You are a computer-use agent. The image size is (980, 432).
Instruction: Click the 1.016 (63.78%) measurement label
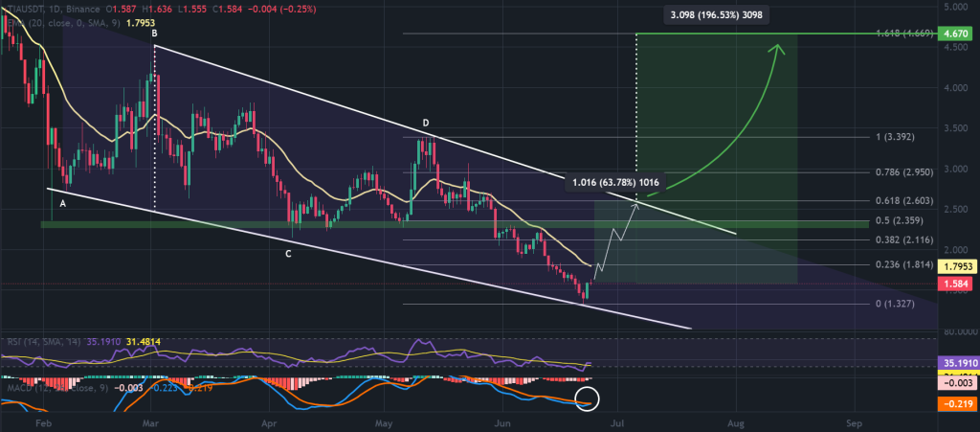click(x=616, y=183)
